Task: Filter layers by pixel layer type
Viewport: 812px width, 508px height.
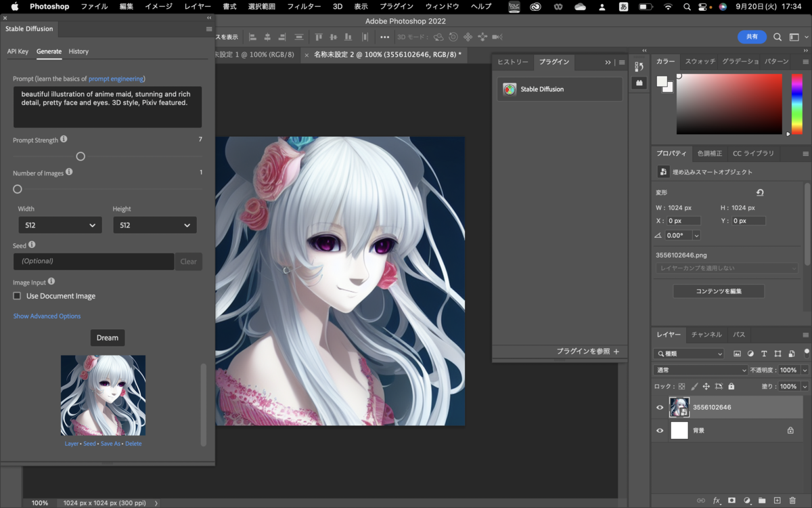Action: pos(737,354)
